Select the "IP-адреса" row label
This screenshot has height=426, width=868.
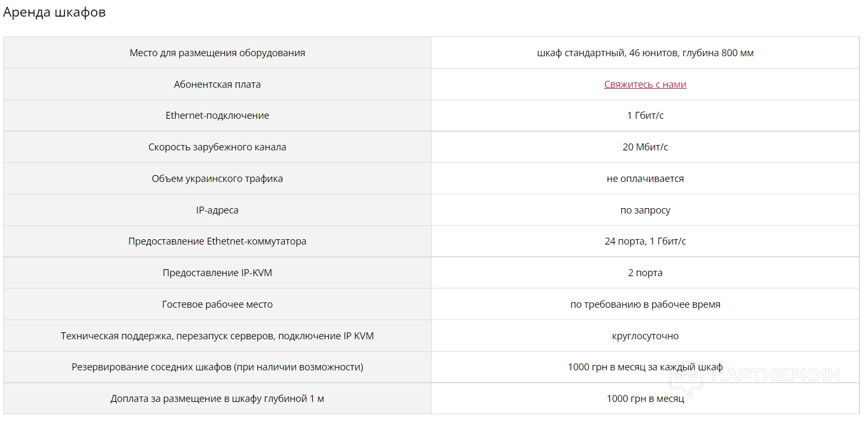[x=217, y=210]
